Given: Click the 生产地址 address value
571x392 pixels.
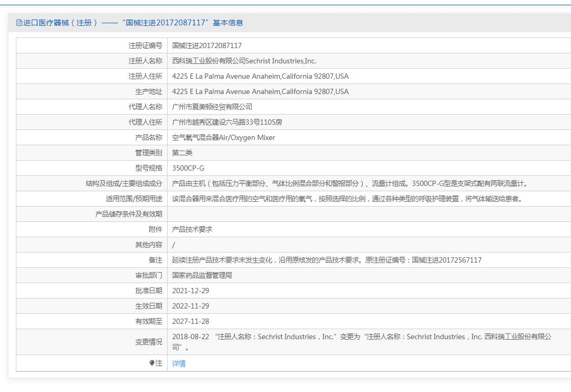Looking at the screenshot, I should pos(260,91).
